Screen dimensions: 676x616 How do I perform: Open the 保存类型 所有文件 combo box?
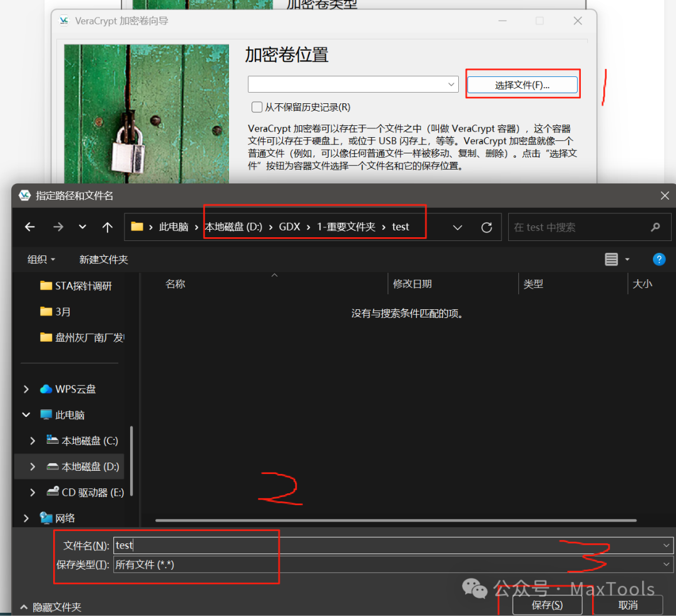click(392, 564)
